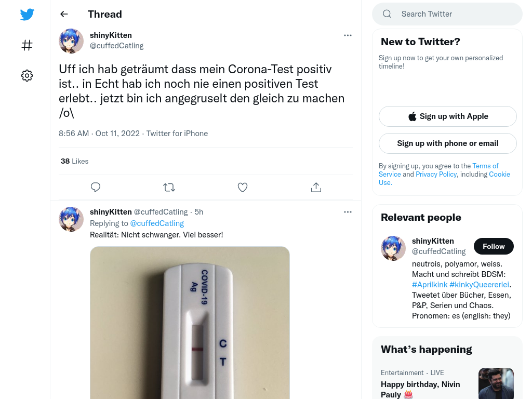Open the reply tweet's three-dot menu

348,212
